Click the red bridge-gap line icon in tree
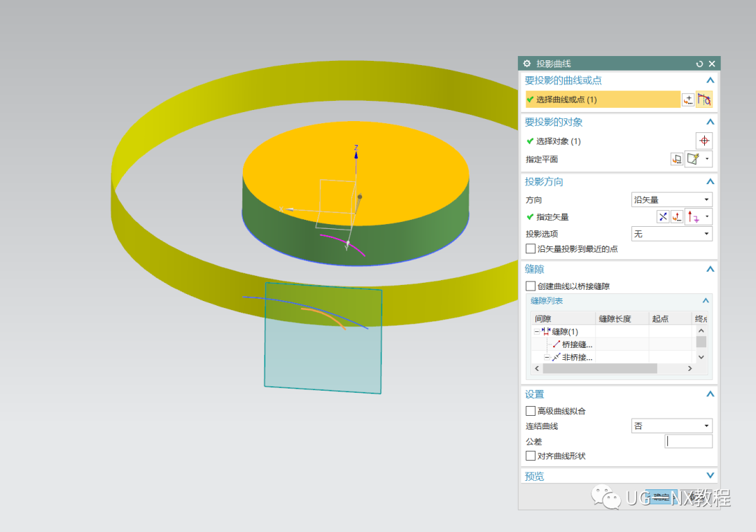The height and width of the screenshot is (532, 756). click(556, 344)
